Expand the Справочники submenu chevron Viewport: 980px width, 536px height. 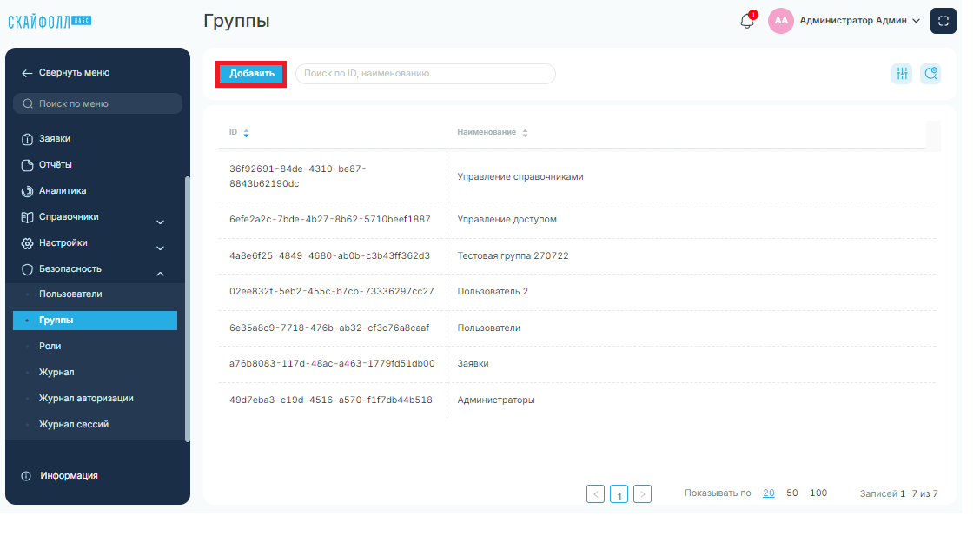(x=160, y=222)
